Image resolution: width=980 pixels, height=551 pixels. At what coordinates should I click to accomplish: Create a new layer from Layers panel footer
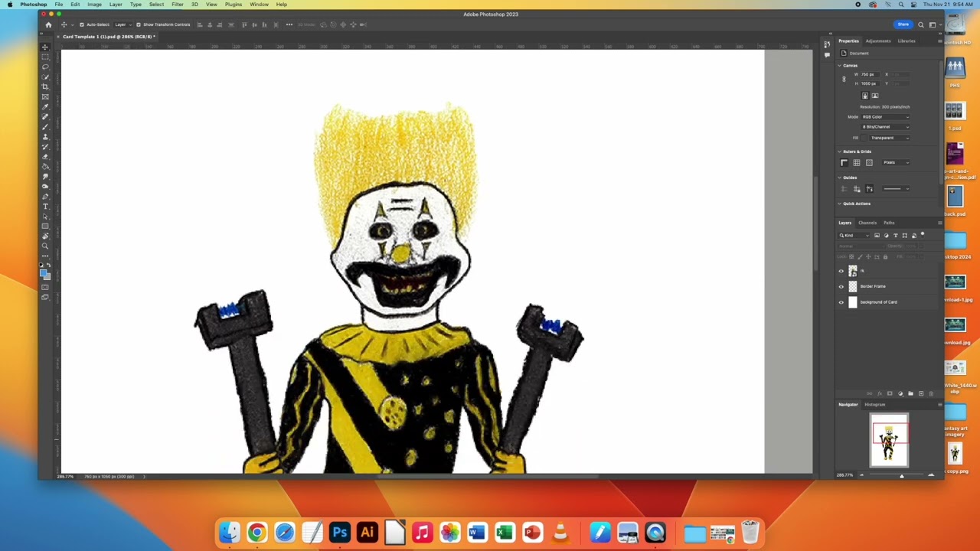coord(921,393)
